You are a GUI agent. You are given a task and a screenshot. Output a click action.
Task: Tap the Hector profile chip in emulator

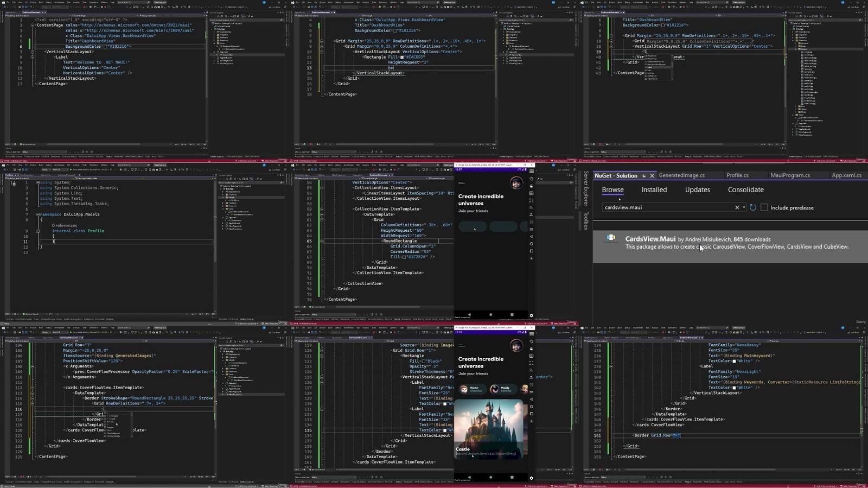point(472,389)
